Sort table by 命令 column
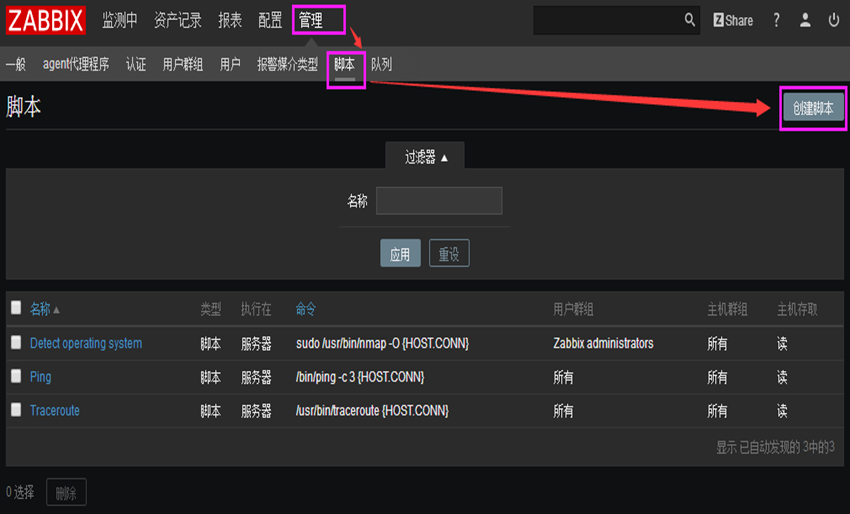850x514 pixels. click(x=306, y=309)
